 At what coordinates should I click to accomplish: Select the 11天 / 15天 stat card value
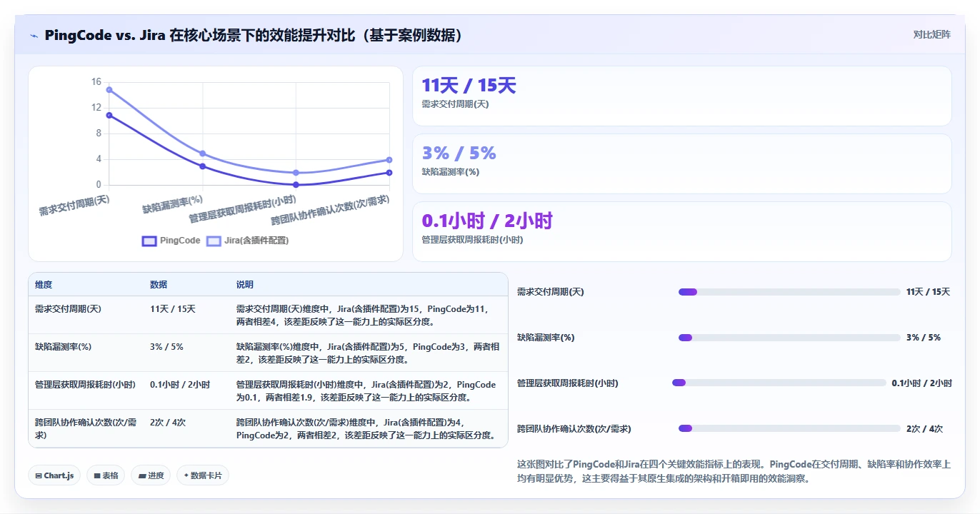click(469, 86)
